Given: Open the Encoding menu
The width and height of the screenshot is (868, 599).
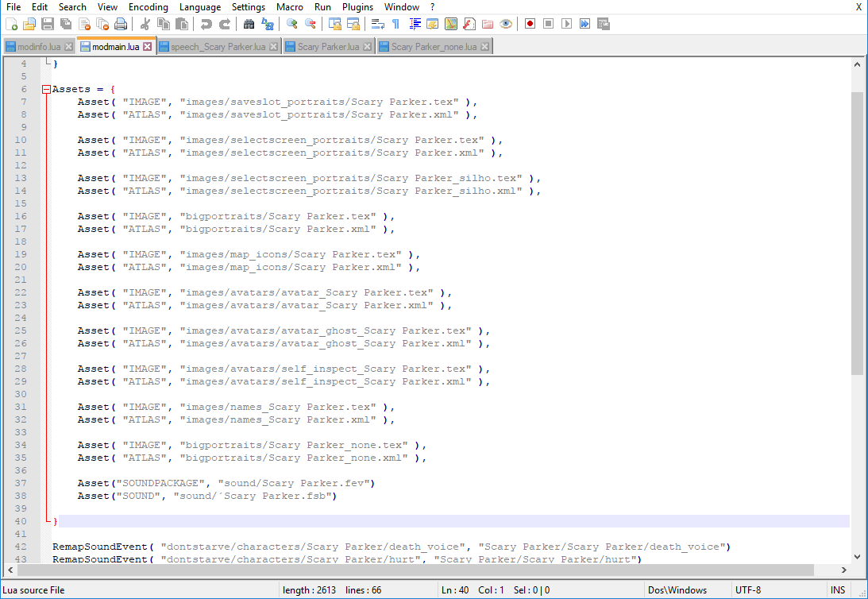Looking at the screenshot, I should click(x=148, y=7).
